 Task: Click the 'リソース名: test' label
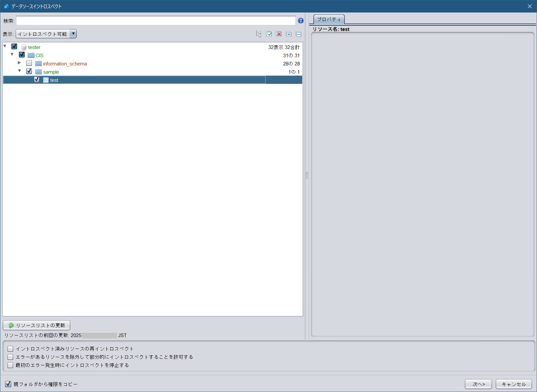(x=331, y=29)
